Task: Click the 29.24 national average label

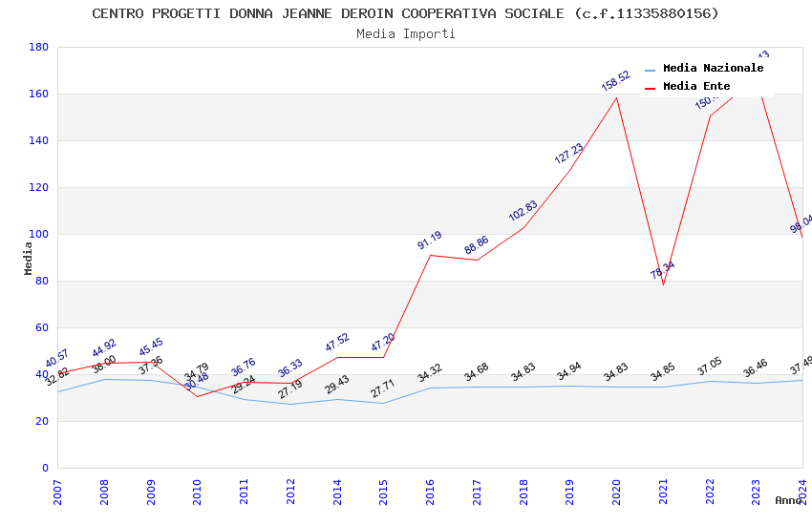Action: click(x=244, y=385)
